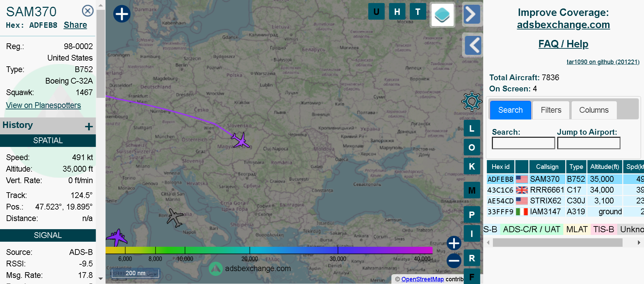This screenshot has width=644, height=284.
Task: Select the SAM370 table row
Action: (x=565, y=179)
